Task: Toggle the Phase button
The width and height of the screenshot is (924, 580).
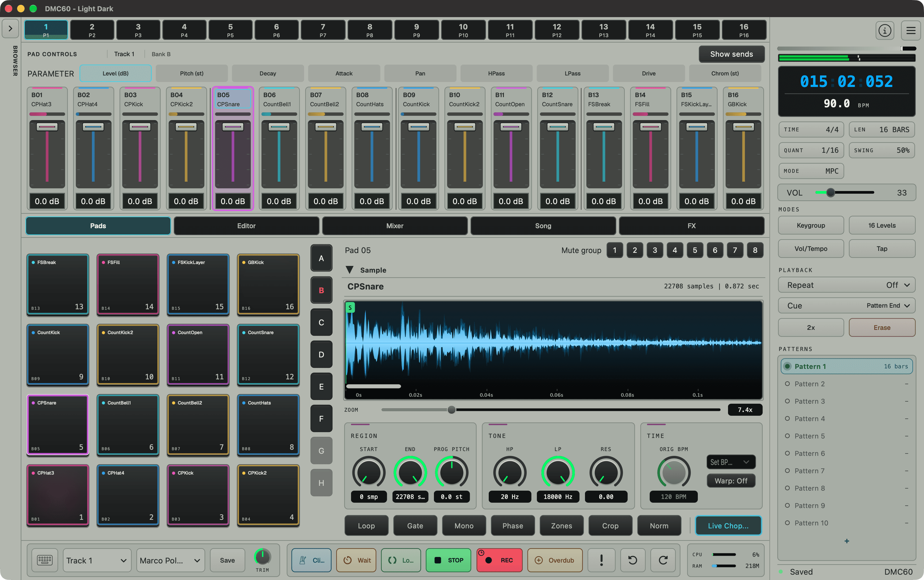Action: point(512,525)
